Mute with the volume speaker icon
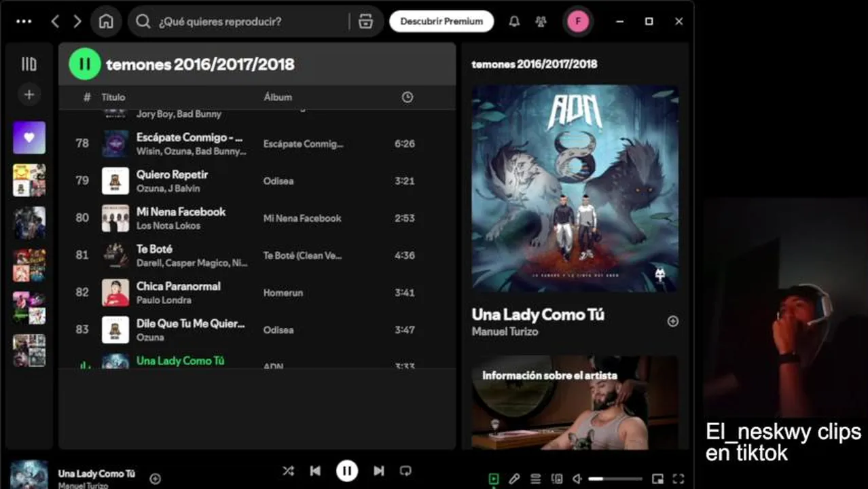This screenshot has height=489, width=868. click(x=577, y=479)
